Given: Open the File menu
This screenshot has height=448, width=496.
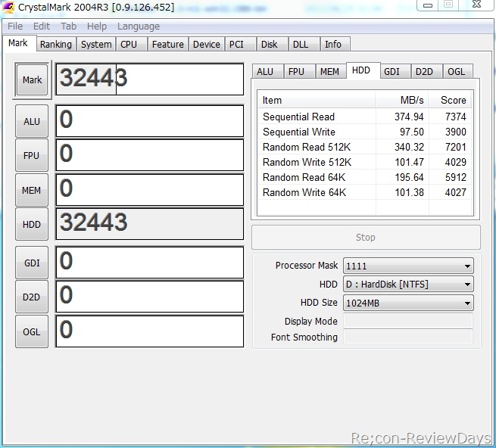Looking at the screenshot, I should click(x=15, y=26).
